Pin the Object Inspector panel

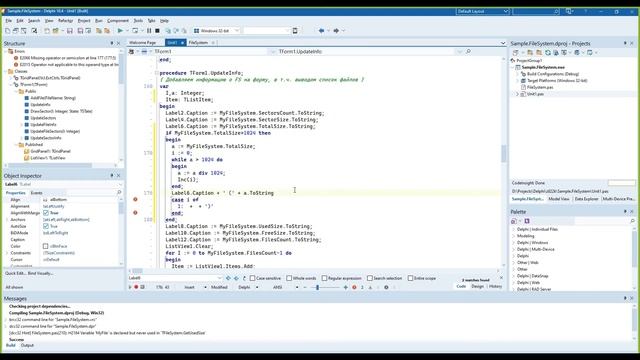click(x=112, y=176)
